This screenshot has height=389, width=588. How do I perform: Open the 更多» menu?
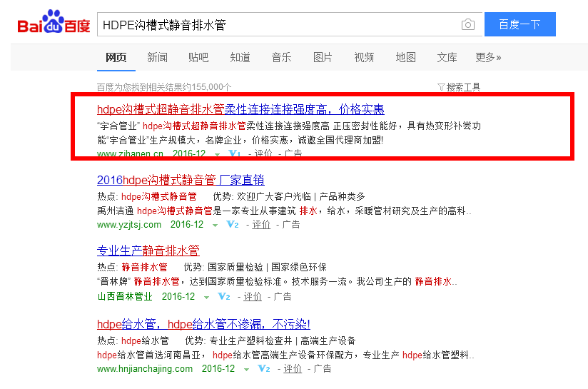coord(488,57)
